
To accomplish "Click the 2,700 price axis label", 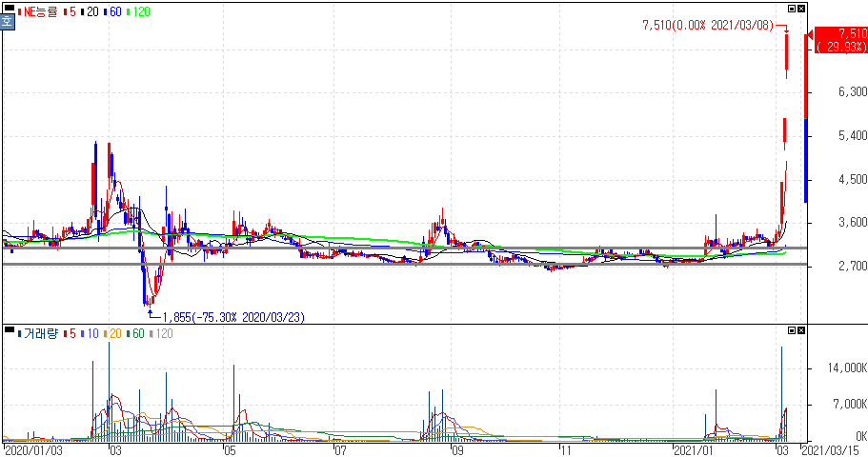I will 853,267.
